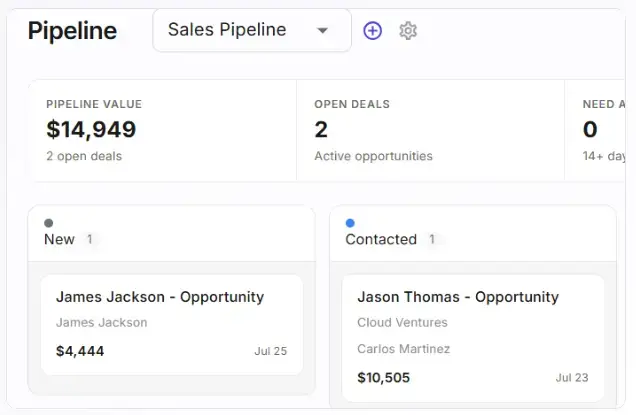The height and width of the screenshot is (415, 636).
Task: Click James Jackson contact subtitle
Action: [101, 323]
